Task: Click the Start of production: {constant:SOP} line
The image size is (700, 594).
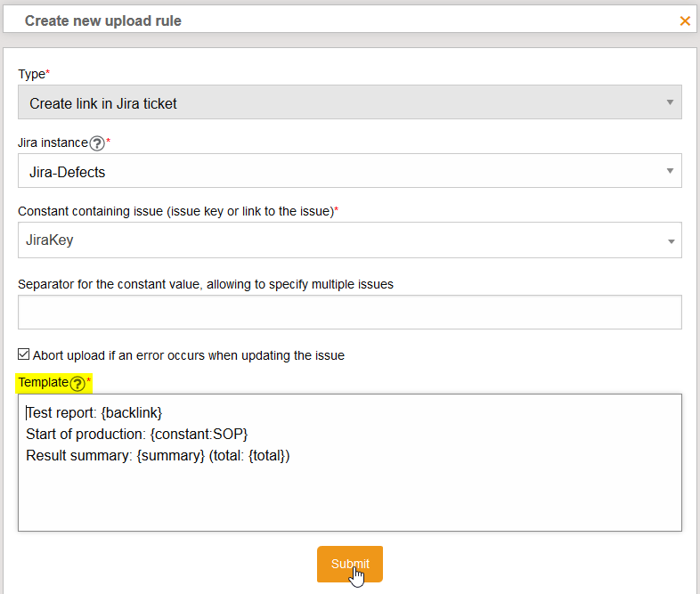Action: 136,435
